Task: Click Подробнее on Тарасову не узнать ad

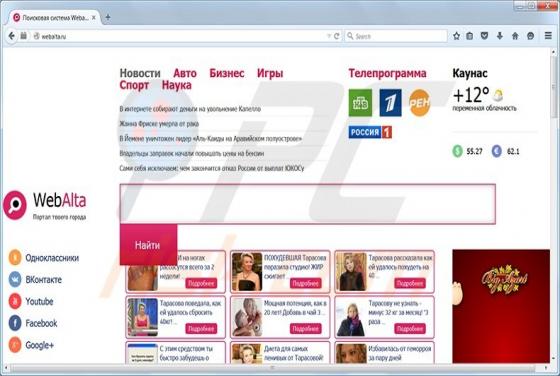Action: point(410,329)
